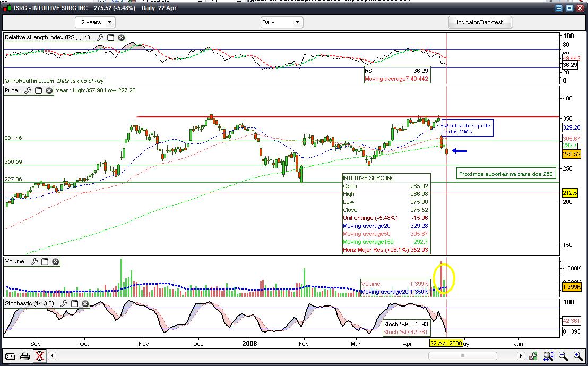Open RSI indicator settings wrench

(100, 37)
